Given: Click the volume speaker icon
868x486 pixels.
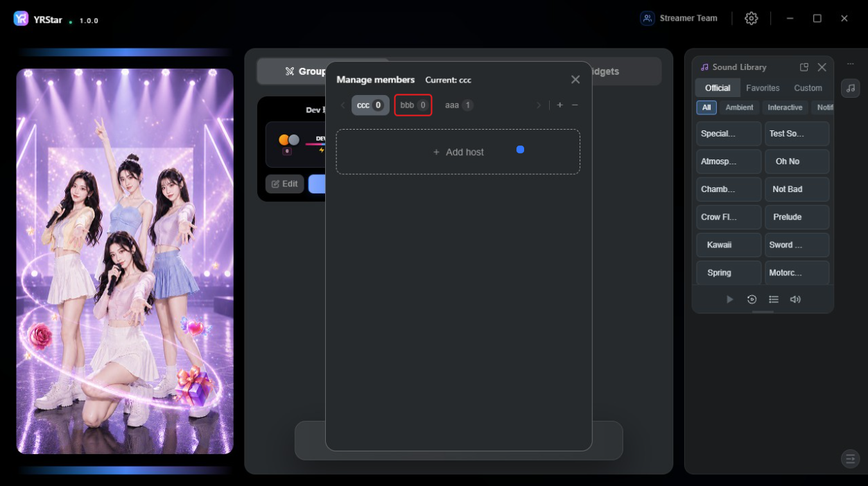Looking at the screenshot, I should pyautogui.click(x=795, y=300).
